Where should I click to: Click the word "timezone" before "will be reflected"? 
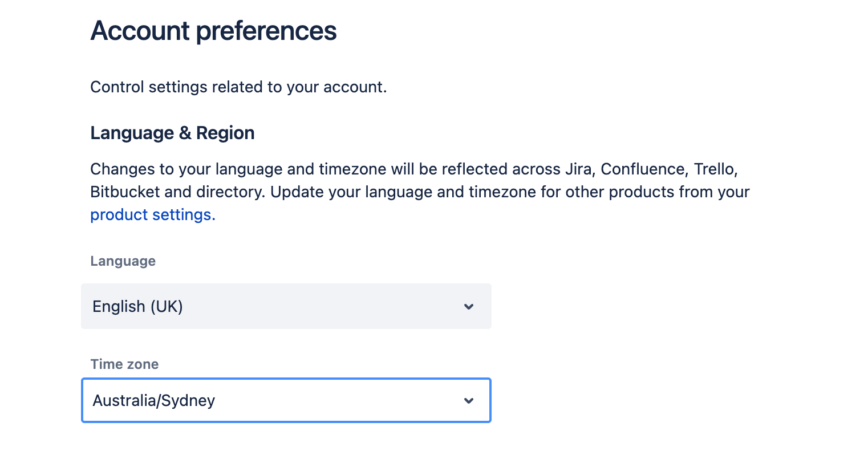[x=352, y=169]
